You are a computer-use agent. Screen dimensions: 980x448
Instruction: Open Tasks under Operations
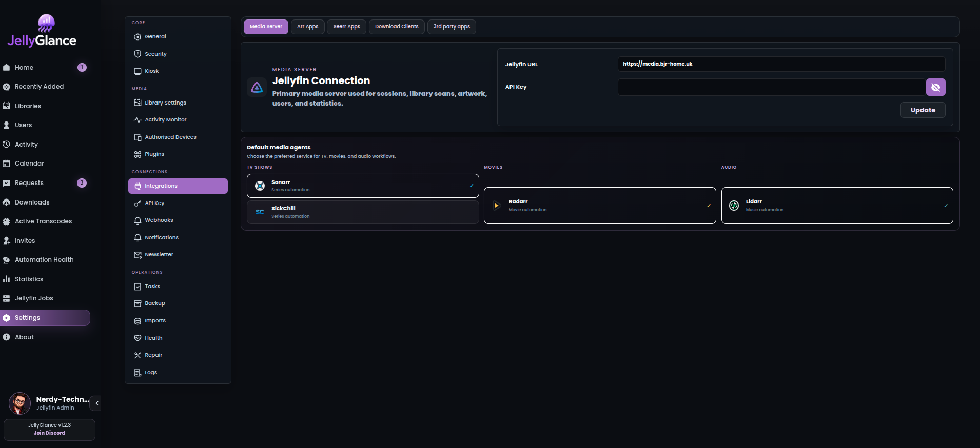[x=178, y=287]
